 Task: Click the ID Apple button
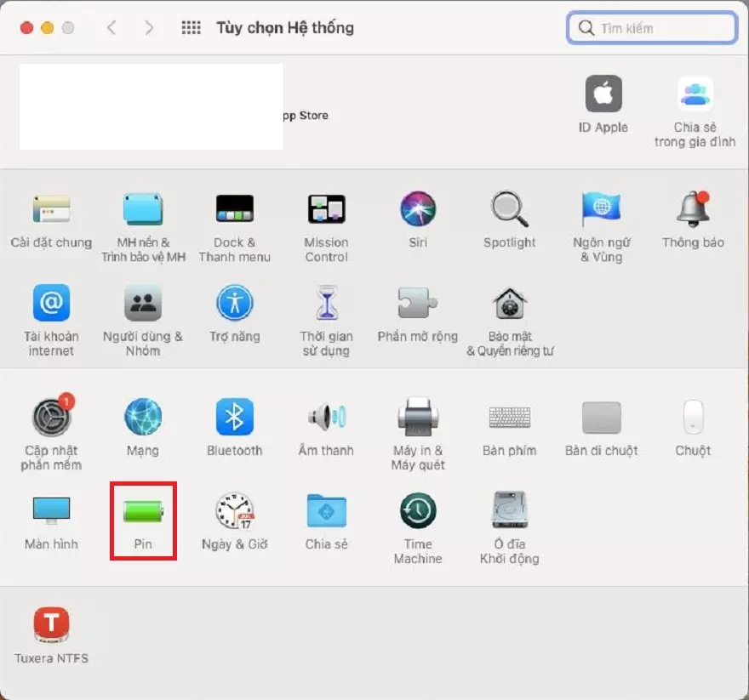[x=603, y=95]
